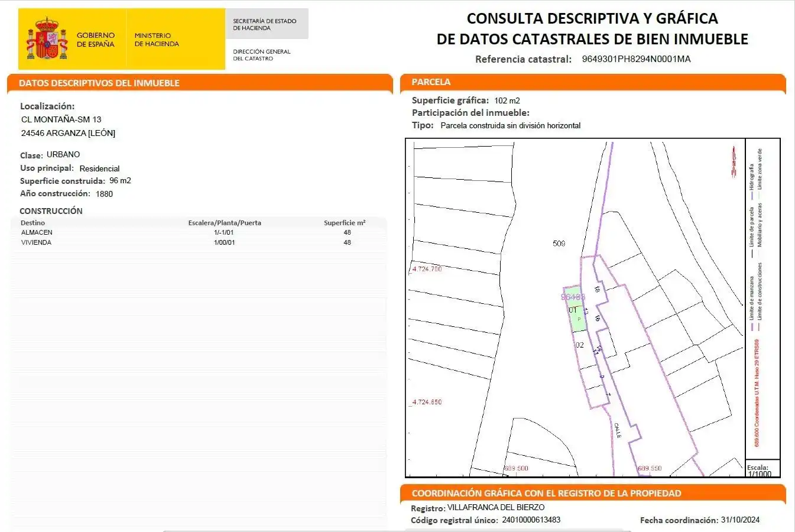Select the built area value '96 m2'
The height and width of the screenshot is (532, 795).
(120, 180)
